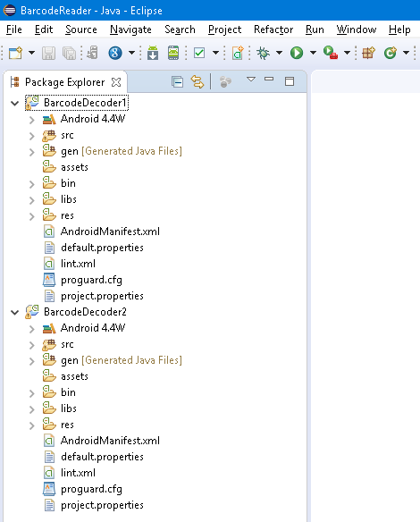
Task: Expand the src folder under BarcodeDecoder1
Action: pyautogui.click(x=31, y=136)
